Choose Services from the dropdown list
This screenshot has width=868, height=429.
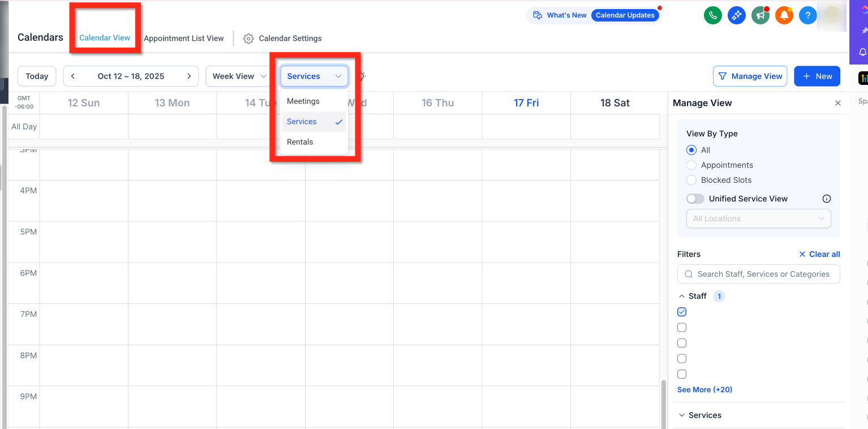click(x=314, y=122)
